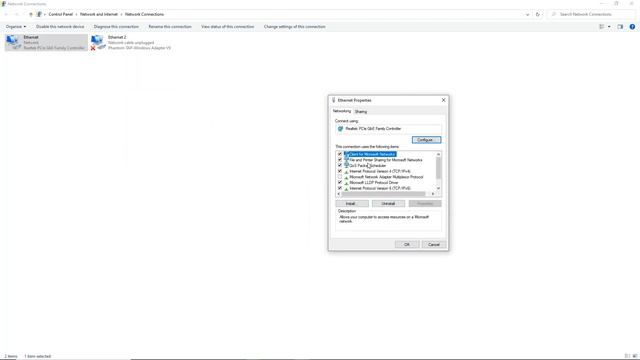The height and width of the screenshot is (360, 640).
Task: Click the search magnifier icon
Action: click(554, 14)
